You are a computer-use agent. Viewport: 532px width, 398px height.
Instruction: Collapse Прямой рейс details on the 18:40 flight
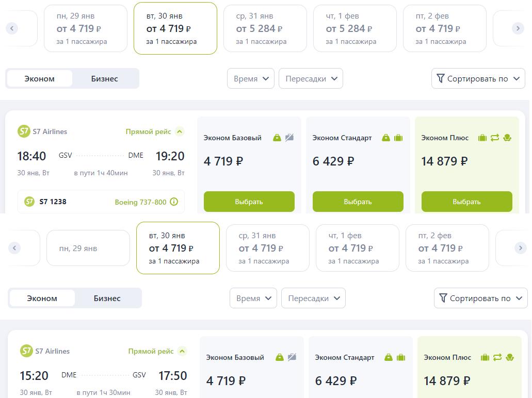(180, 131)
